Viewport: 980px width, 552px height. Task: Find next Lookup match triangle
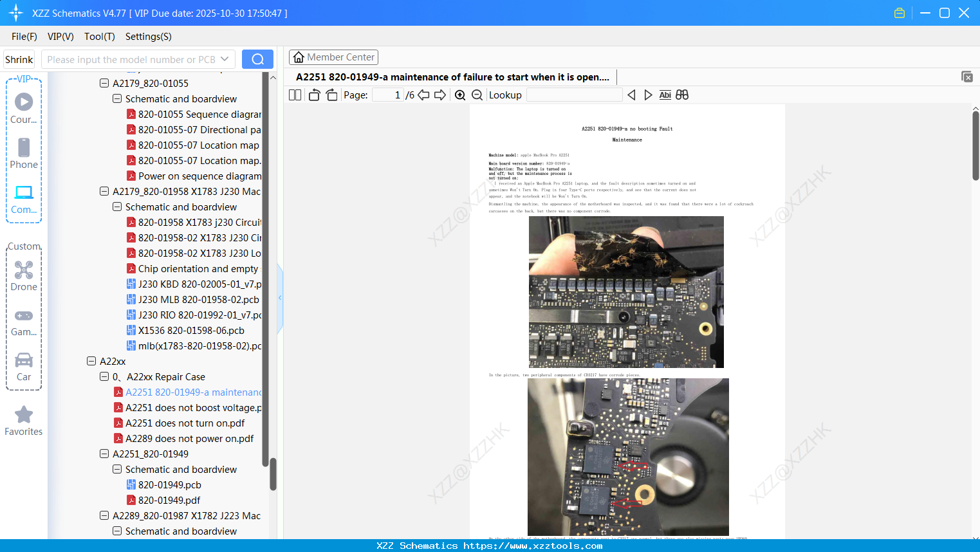[x=648, y=95]
